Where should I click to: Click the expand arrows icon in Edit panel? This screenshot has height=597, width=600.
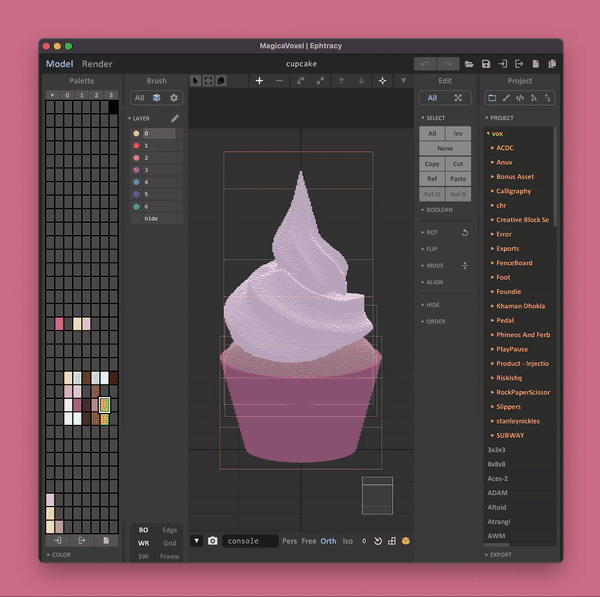(458, 98)
